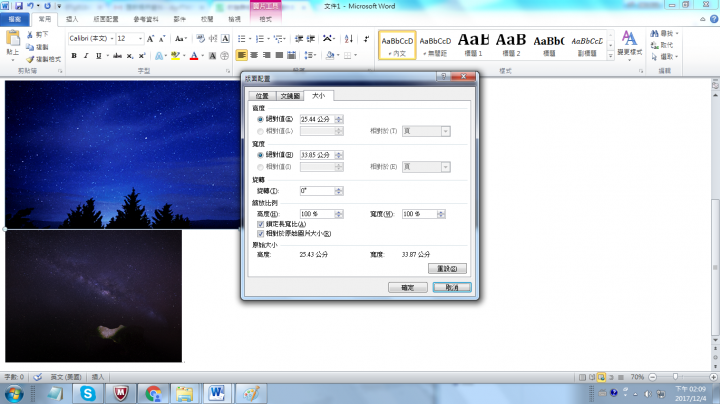This screenshot has height=404, width=720.
Task: Open the Paint taskbar icon
Action: pos(251,393)
